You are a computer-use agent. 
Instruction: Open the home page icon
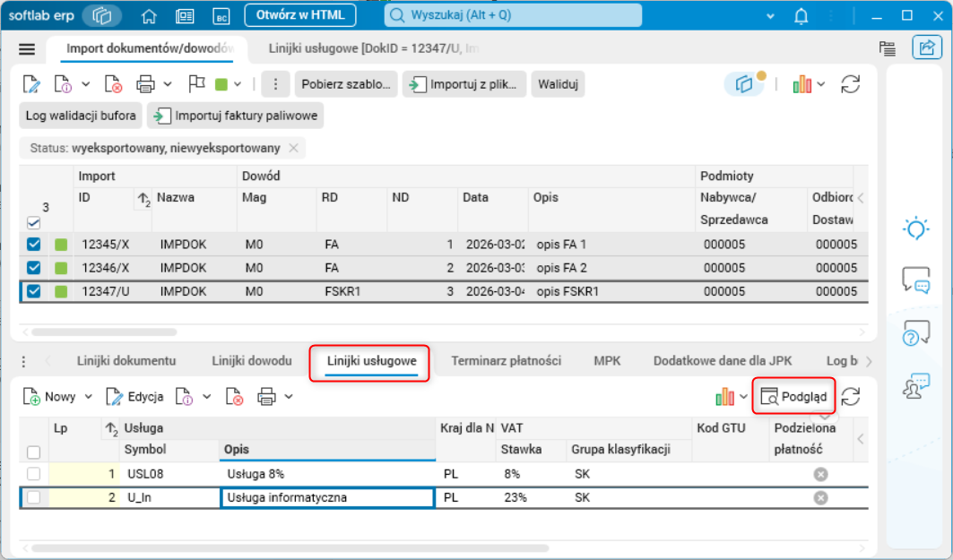click(149, 16)
